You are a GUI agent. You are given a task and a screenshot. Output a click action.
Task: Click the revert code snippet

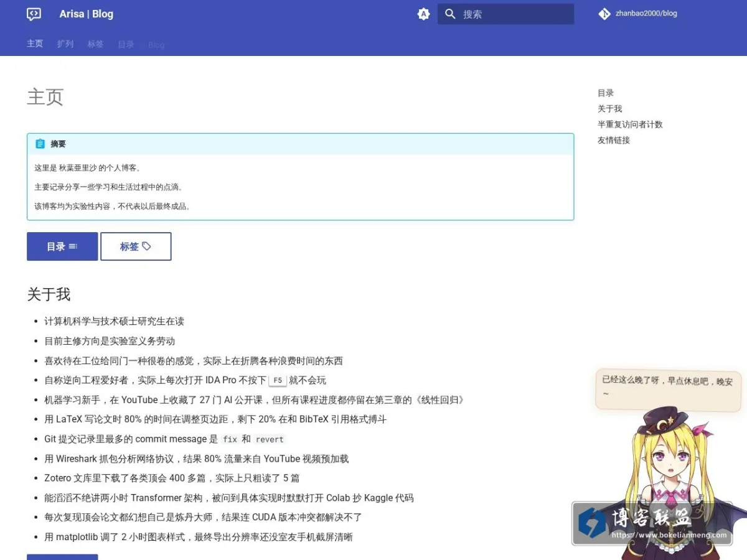(270, 439)
